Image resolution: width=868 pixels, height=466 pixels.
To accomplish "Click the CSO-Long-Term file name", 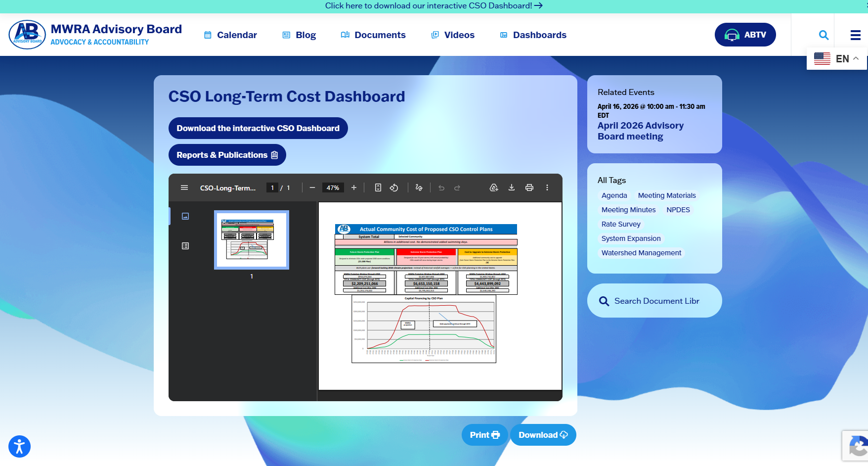I will 228,188.
